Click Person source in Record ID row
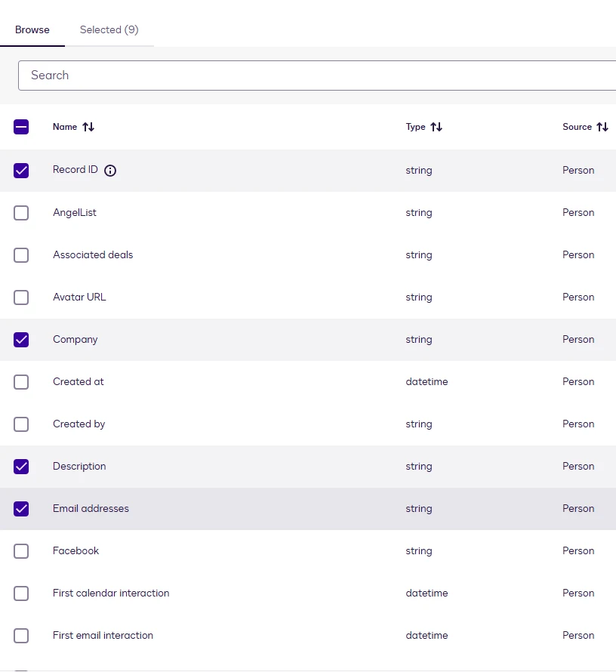Viewport: 616px width, 672px height. coord(578,171)
